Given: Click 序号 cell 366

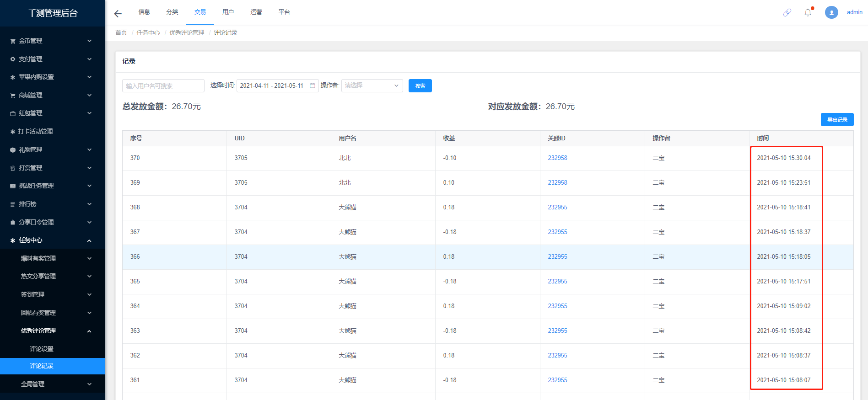Looking at the screenshot, I should (135, 256).
